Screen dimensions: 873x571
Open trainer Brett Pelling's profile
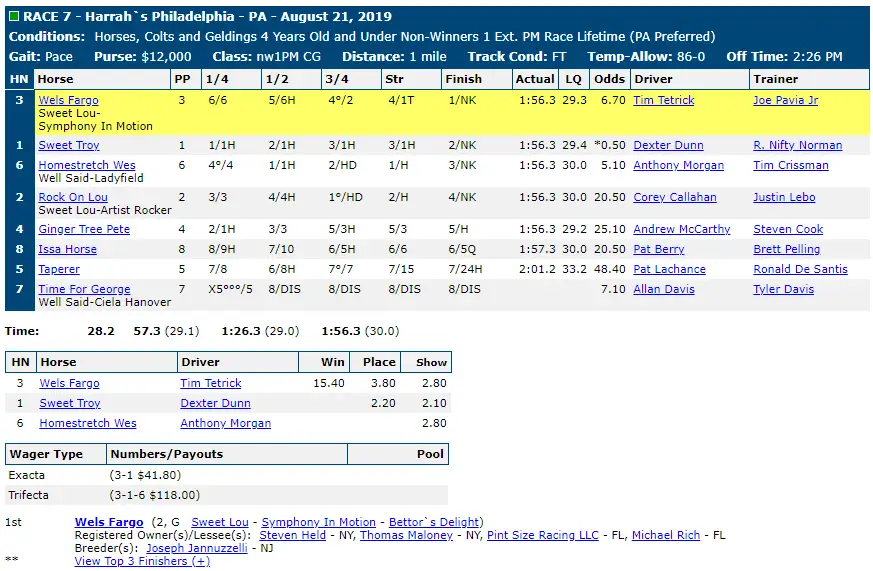[x=786, y=249]
